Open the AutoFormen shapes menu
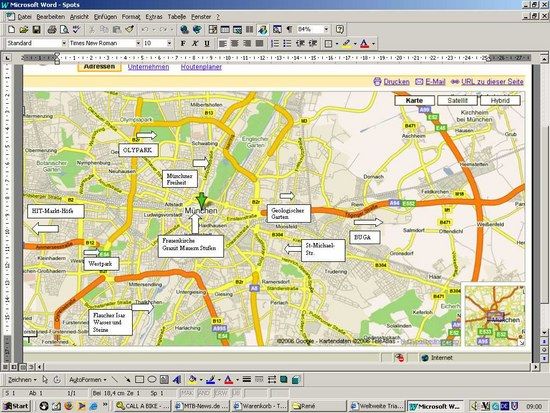550x413 pixels. 87,380
